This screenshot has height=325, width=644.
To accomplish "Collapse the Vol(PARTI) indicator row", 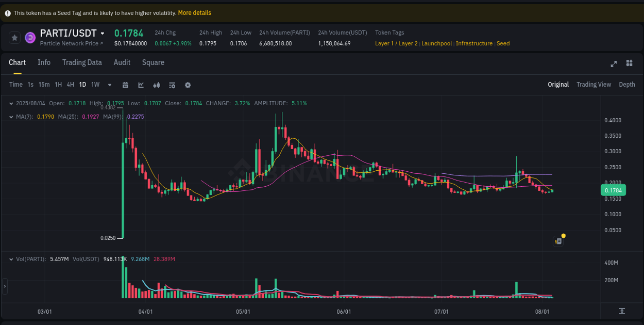I will 11,259.
